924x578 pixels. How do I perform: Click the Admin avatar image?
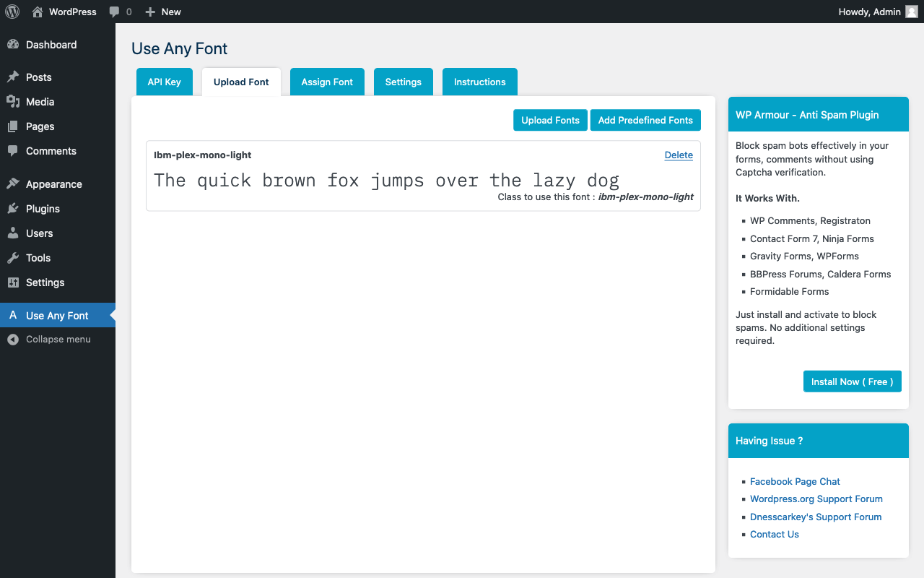click(x=912, y=12)
